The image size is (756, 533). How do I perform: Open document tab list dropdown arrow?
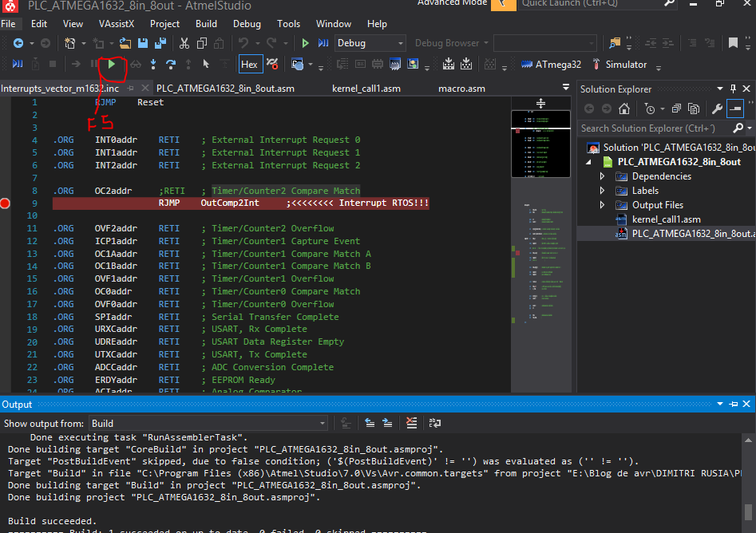[565, 87]
